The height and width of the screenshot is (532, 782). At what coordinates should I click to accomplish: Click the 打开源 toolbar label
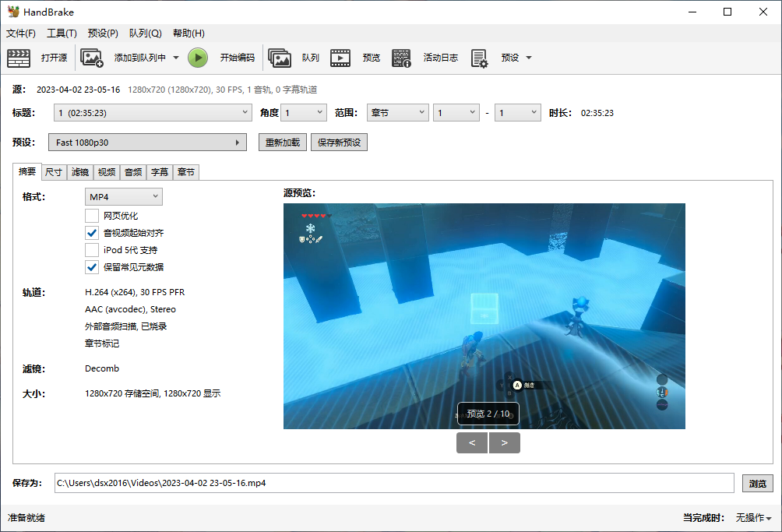tap(54, 58)
